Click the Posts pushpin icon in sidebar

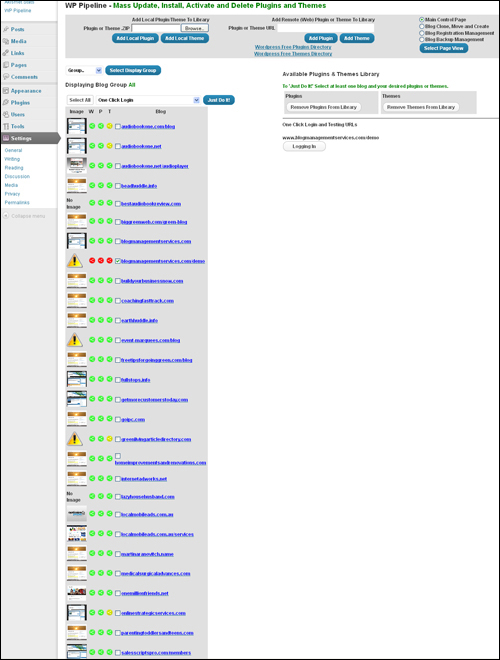tap(6, 29)
